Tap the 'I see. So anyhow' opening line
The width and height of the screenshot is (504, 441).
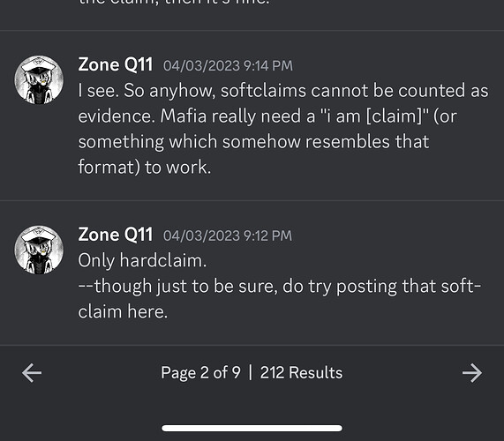coord(147,91)
